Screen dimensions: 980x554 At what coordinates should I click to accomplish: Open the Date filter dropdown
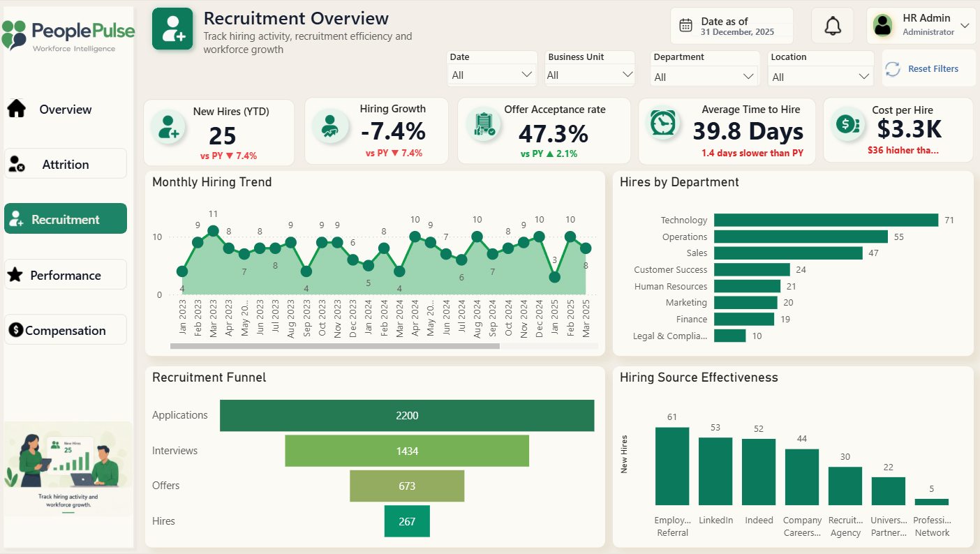pos(491,75)
